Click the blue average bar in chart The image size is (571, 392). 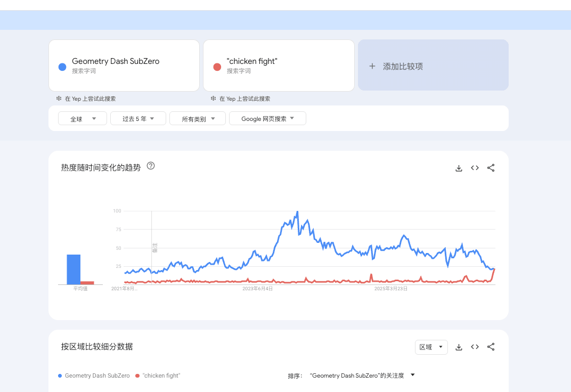point(74,269)
